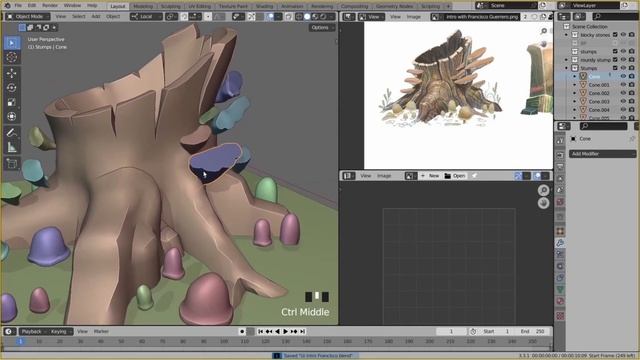Click the timeline End frame field

pyautogui.click(x=533, y=331)
